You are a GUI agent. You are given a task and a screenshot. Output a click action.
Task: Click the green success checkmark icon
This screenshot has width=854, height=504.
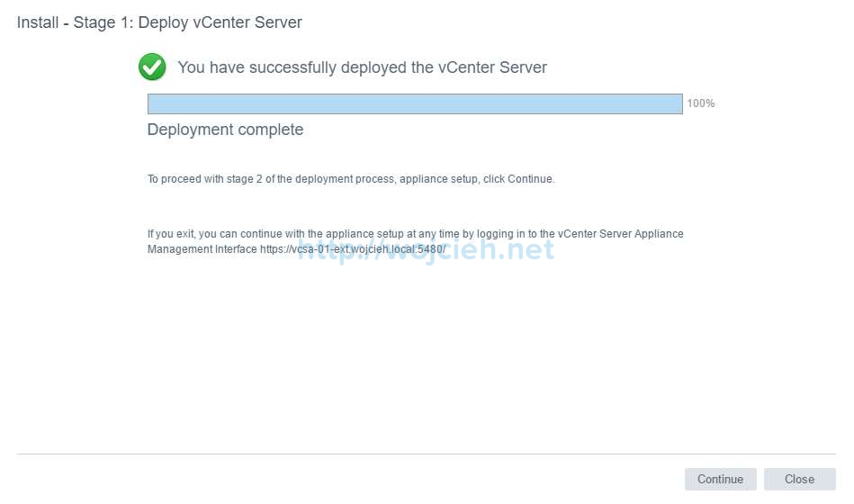pos(152,67)
